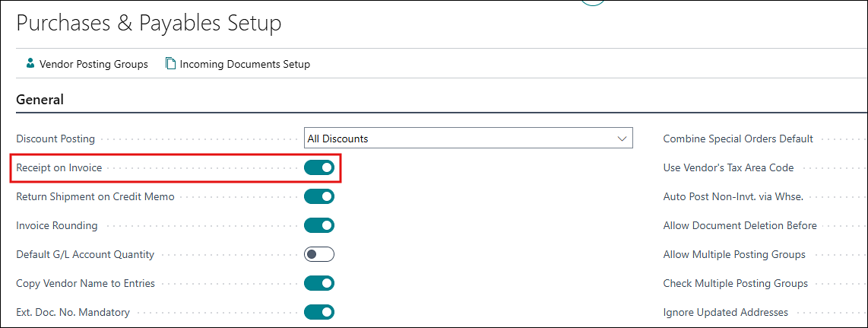The image size is (868, 328).
Task: Click the Copy Vendor Name to Entries label
Action: (85, 283)
